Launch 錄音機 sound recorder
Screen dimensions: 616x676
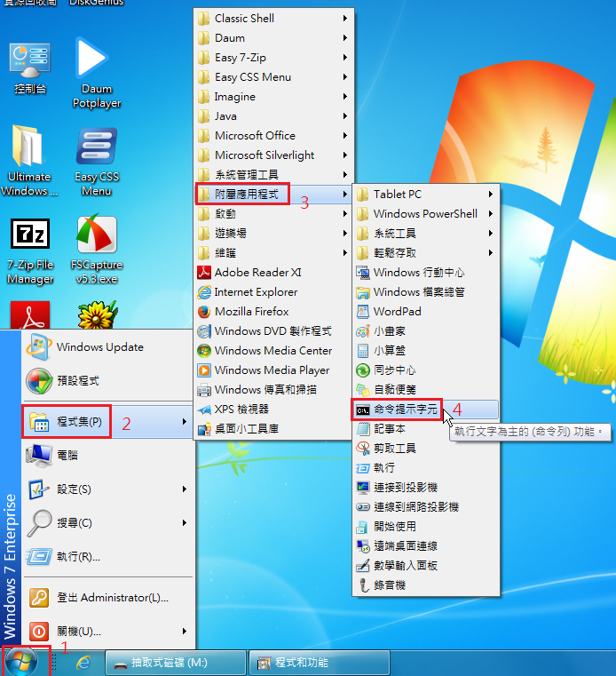[426, 585]
